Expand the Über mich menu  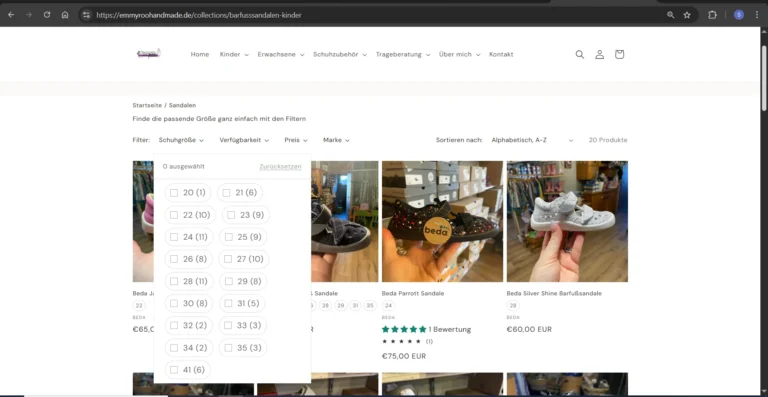click(459, 54)
